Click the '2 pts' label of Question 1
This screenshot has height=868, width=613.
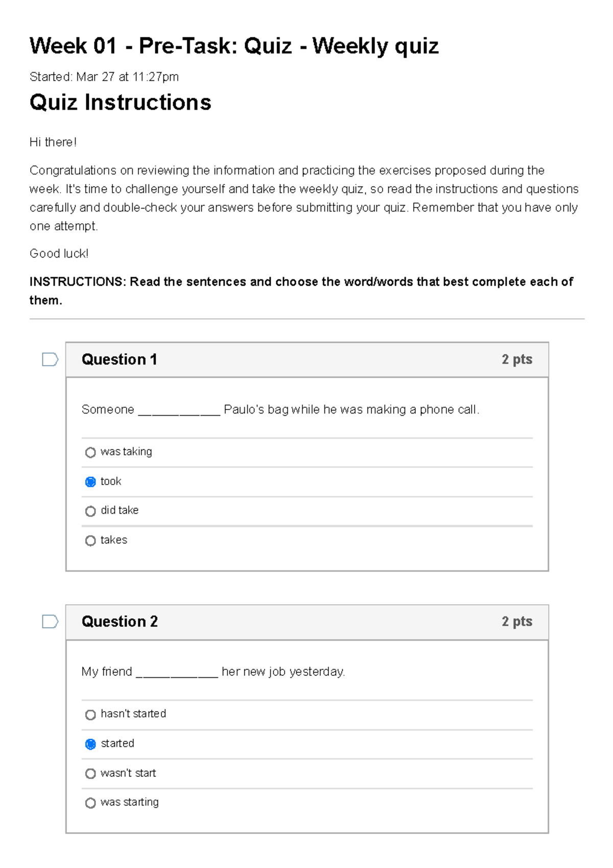point(517,359)
